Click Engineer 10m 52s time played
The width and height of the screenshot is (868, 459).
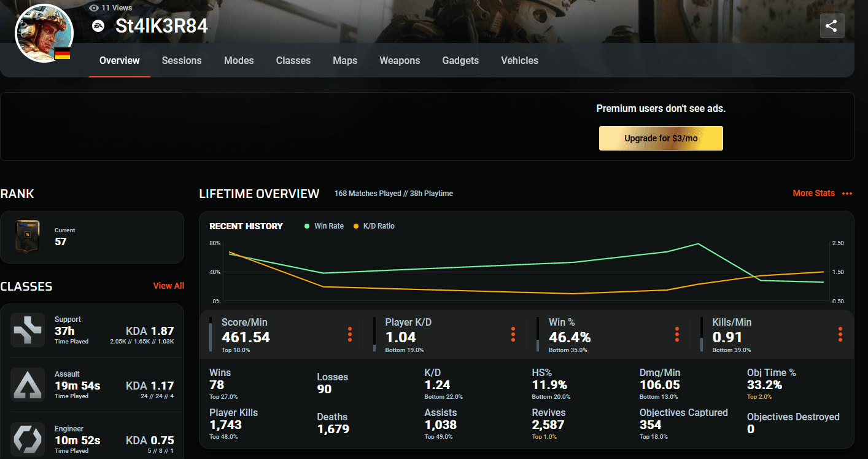[x=77, y=440]
